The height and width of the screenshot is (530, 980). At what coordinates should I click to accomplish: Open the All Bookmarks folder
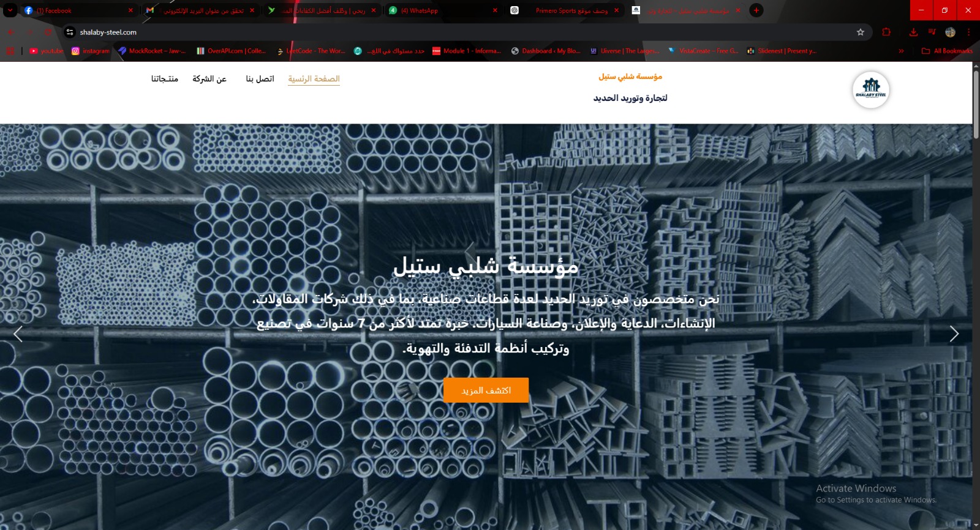point(947,51)
